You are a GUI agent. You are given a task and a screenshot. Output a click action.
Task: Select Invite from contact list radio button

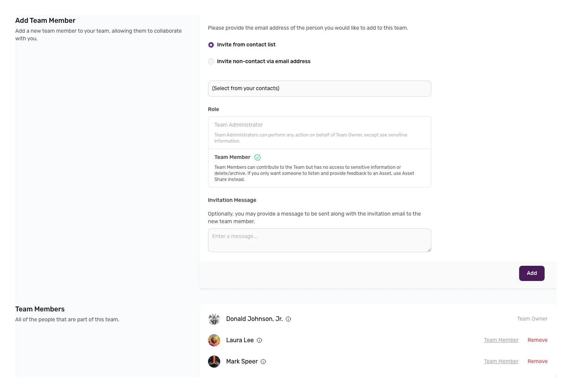(211, 45)
